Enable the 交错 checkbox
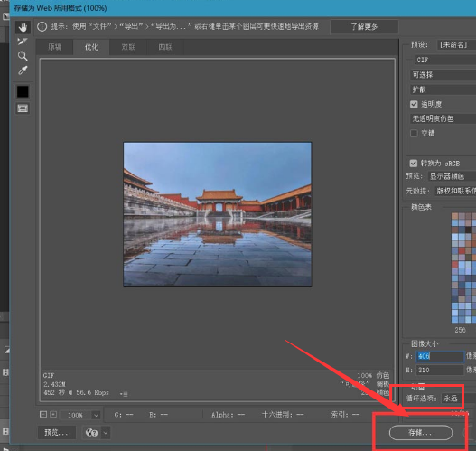Viewport: 476px width, 451px height. 414,134
